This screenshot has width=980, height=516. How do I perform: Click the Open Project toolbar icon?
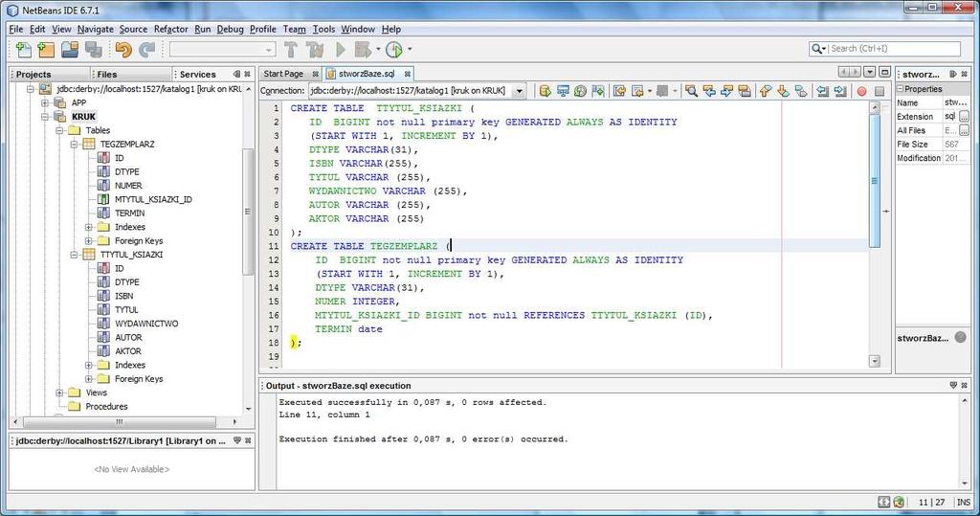pos(70,50)
